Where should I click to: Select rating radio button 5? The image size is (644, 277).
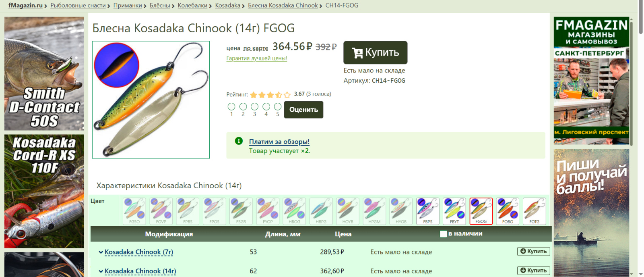click(278, 106)
